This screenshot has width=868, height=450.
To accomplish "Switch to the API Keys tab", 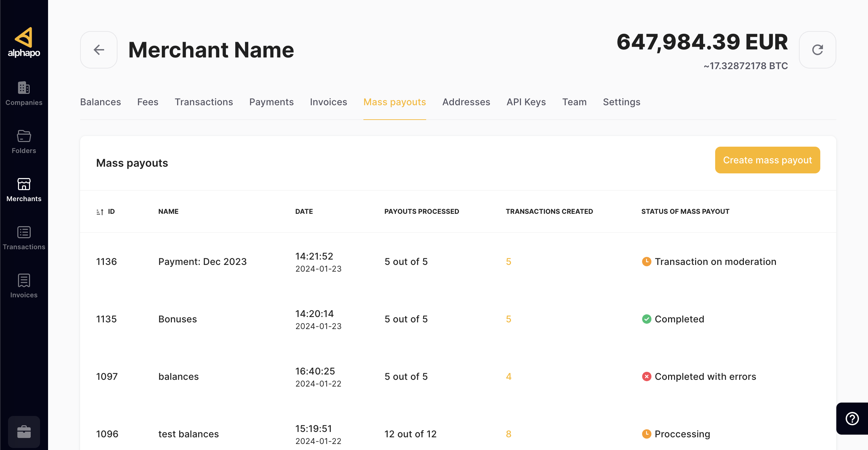I will (x=526, y=102).
